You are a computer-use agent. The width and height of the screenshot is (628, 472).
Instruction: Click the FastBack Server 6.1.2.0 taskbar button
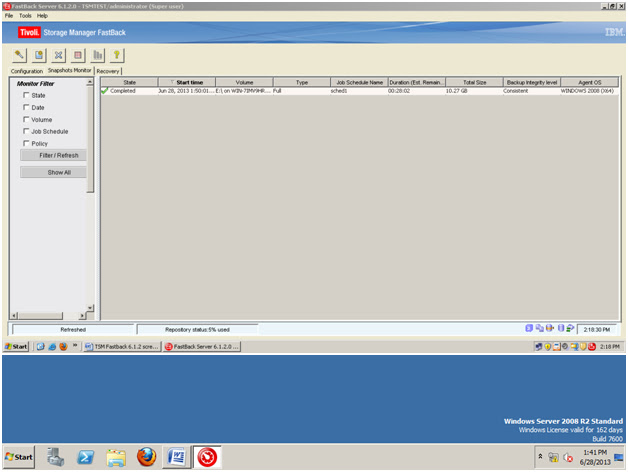click(x=202, y=347)
